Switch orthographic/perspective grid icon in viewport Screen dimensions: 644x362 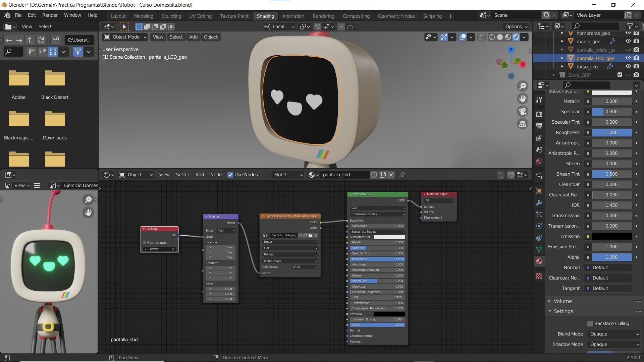[x=522, y=124]
